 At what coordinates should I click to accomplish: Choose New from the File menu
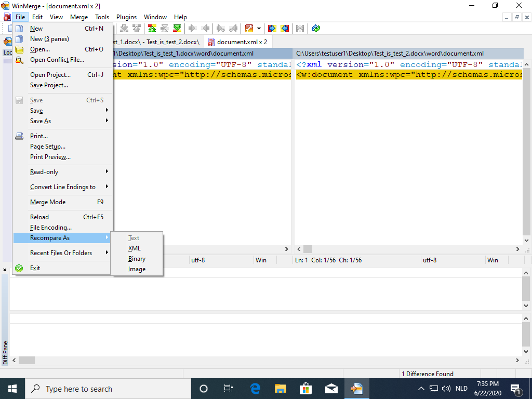pos(63,29)
